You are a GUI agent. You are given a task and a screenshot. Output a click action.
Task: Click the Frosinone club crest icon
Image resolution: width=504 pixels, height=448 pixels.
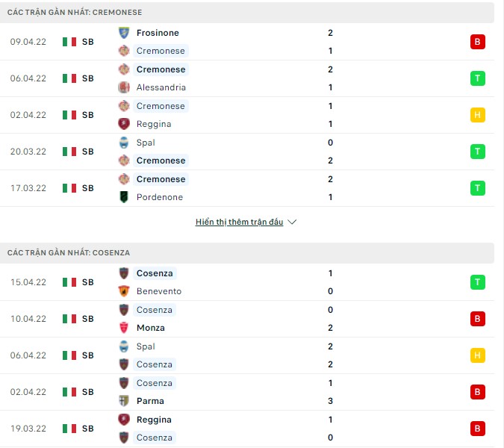point(124,33)
